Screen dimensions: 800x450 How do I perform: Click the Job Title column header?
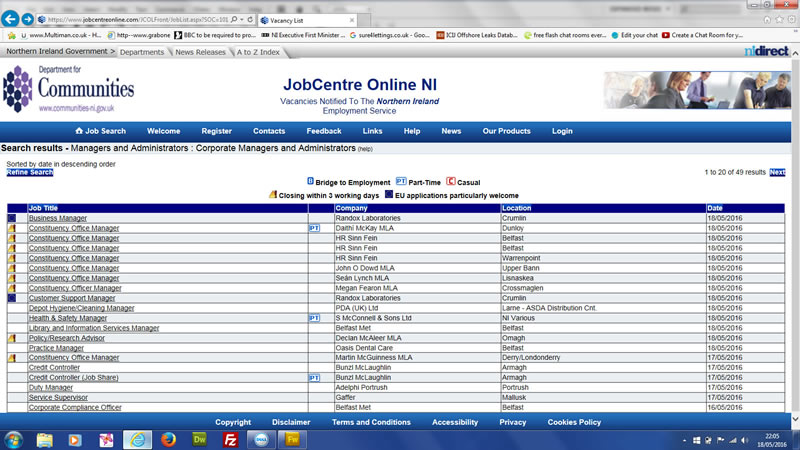tap(43, 208)
